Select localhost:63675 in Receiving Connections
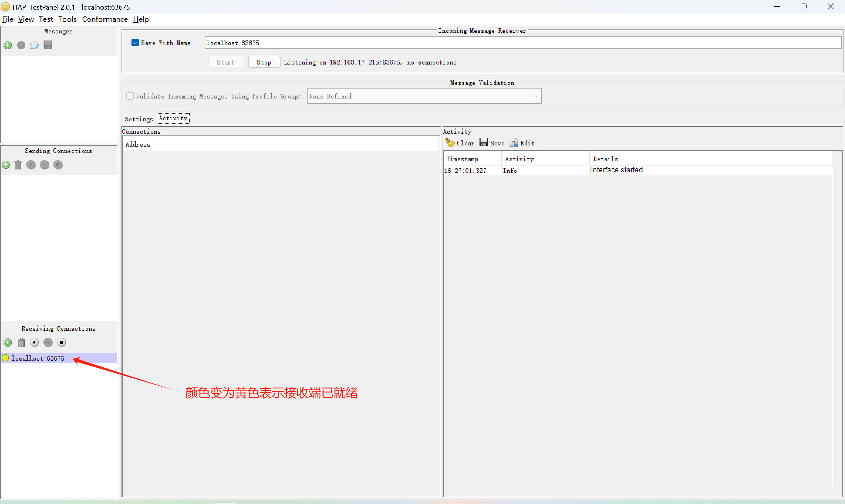The image size is (845, 504). coord(38,358)
